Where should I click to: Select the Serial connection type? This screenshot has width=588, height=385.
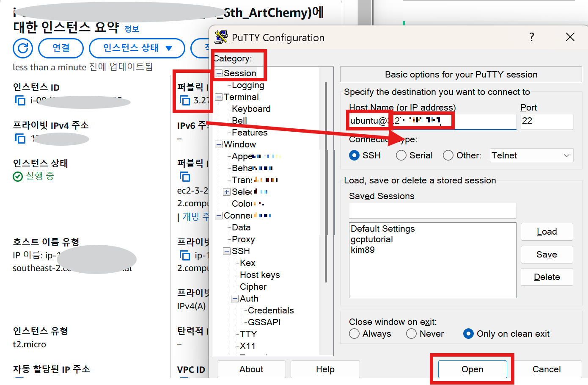click(x=401, y=155)
